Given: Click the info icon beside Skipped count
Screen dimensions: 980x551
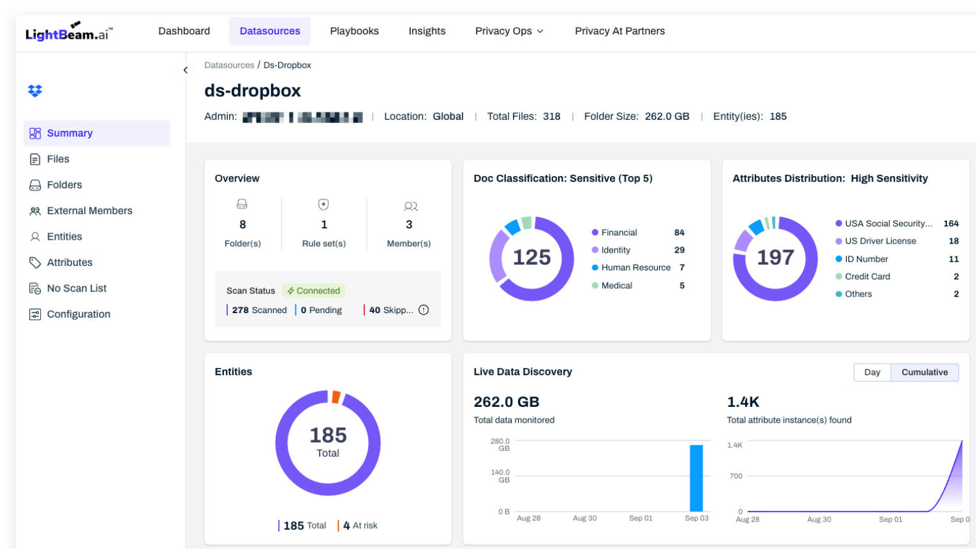Looking at the screenshot, I should pos(424,311).
